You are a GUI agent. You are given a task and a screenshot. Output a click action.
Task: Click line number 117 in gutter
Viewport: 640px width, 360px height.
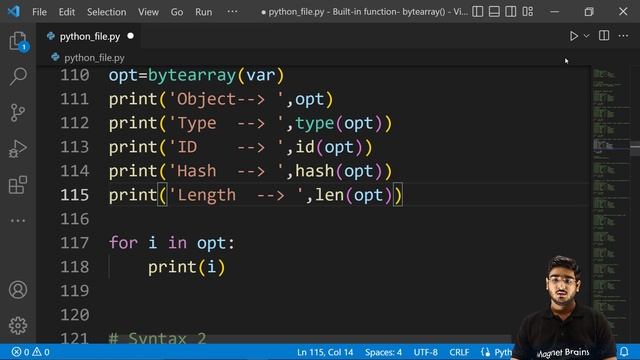pos(74,243)
